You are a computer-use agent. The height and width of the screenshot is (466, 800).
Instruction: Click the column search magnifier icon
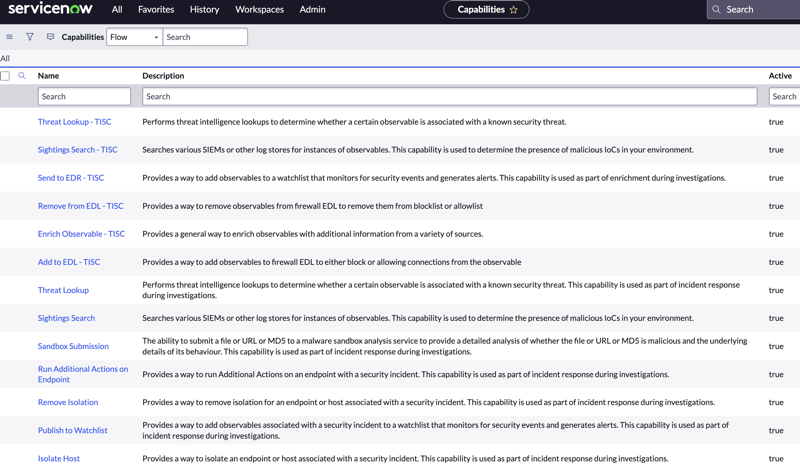click(x=22, y=76)
